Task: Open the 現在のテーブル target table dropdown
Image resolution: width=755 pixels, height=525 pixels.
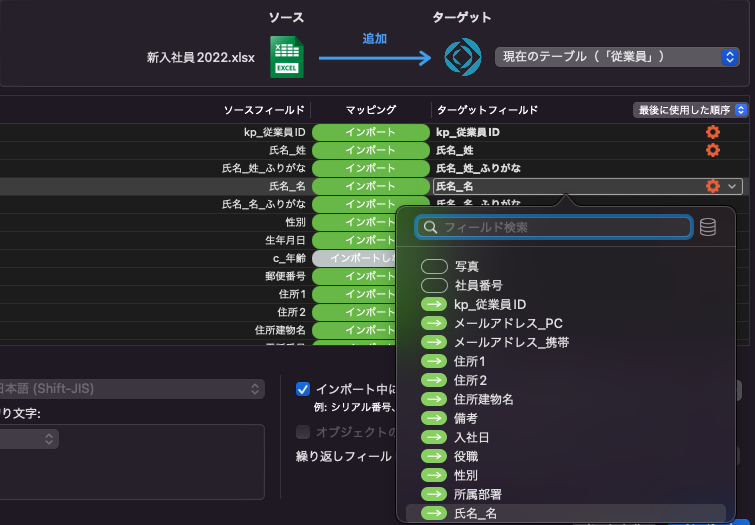Action: tap(617, 57)
